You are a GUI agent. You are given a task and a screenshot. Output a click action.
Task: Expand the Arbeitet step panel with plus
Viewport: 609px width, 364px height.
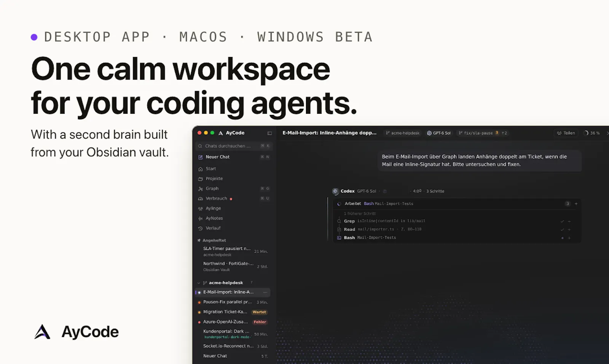[576, 204]
